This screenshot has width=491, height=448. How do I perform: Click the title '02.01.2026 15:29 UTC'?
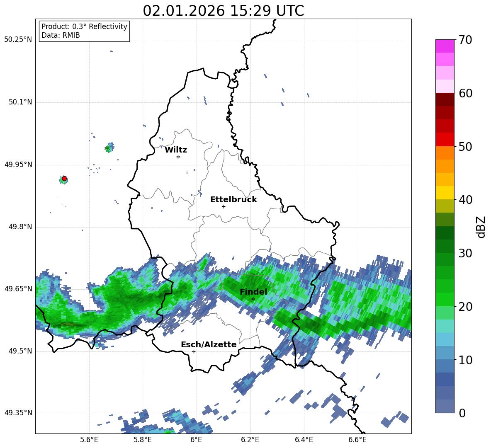click(x=223, y=11)
